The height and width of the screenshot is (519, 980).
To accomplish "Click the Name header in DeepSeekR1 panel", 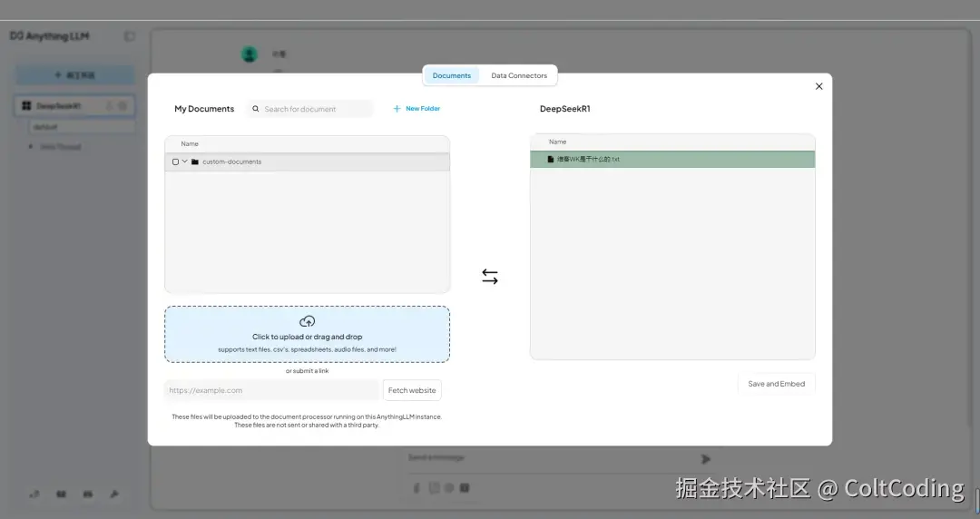I will tap(557, 142).
